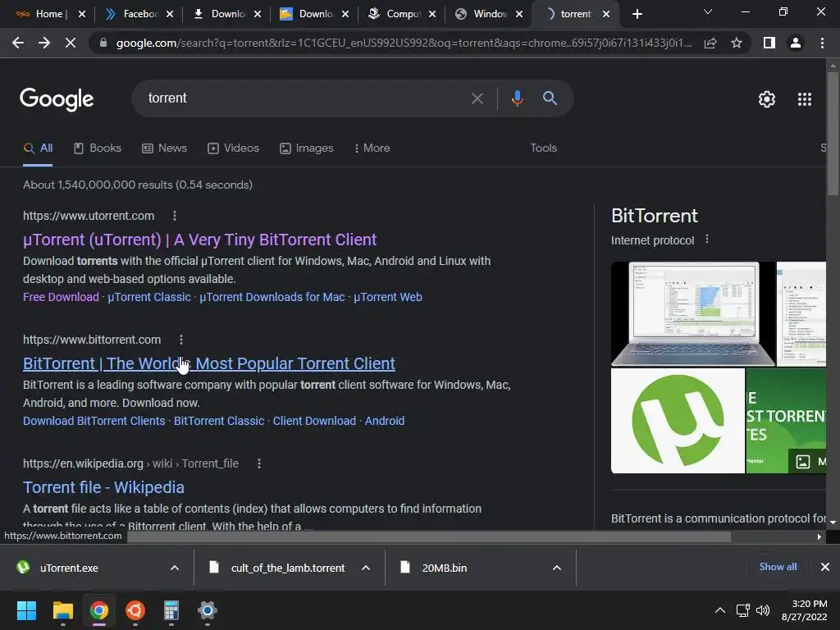This screenshot has width=840, height=630.
Task: Open File Explorer from the taskbar
Action: (62, 610)
